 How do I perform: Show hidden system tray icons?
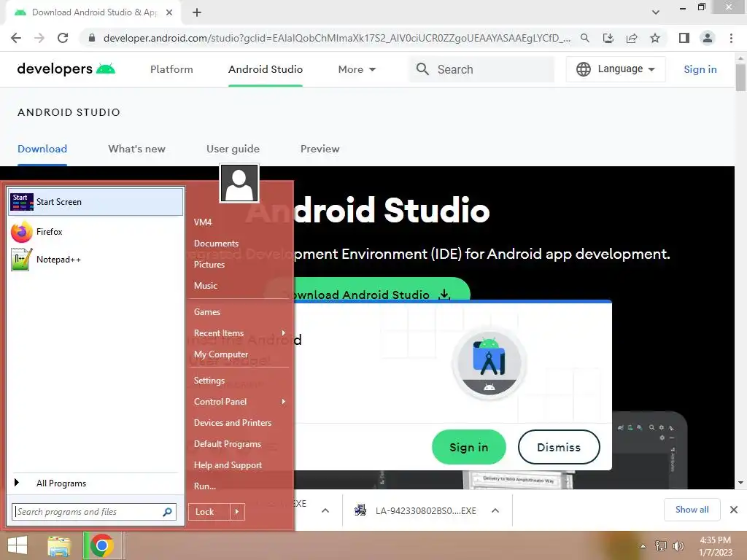tap(643, 546)
